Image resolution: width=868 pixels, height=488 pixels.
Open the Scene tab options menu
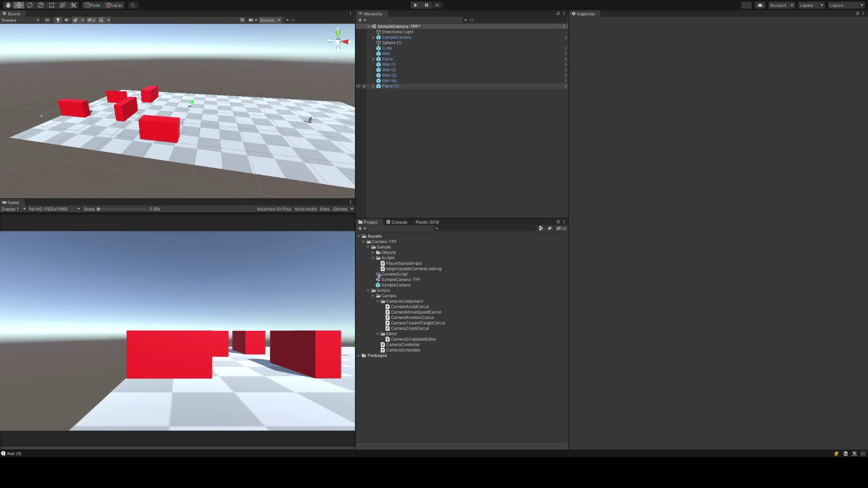pos(350,14)
